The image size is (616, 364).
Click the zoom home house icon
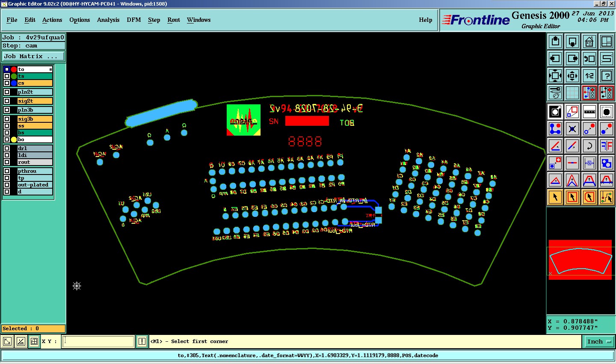point(589,41)
